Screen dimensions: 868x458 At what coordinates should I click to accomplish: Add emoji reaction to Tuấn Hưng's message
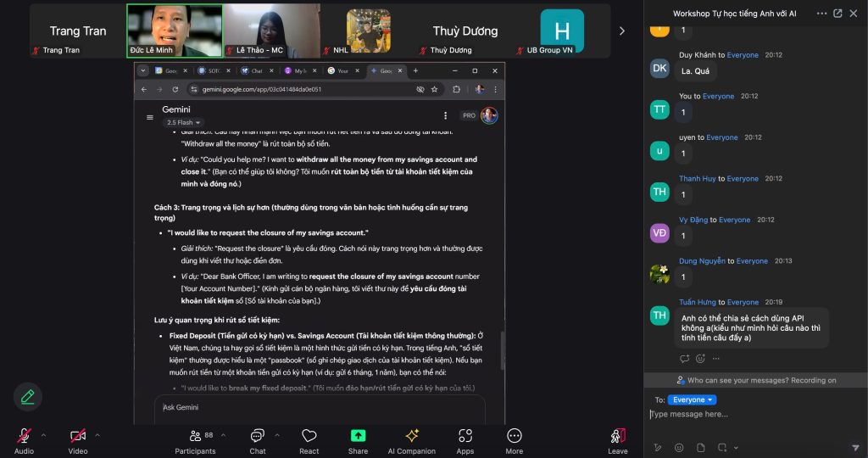click(x=700, y=358)
